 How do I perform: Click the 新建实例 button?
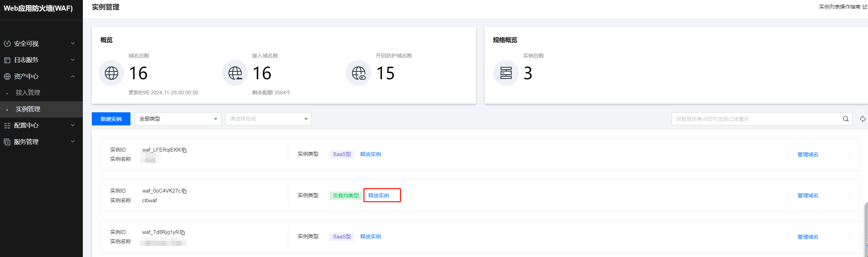tap(111, 119)
